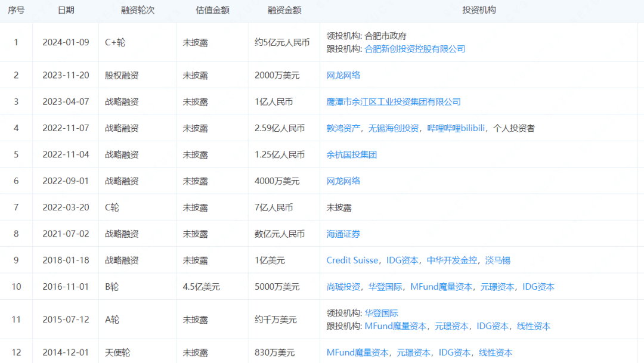Click the 估值金额 column header
The height and width of the screenshot is (363, 644).
pos(212,10)
